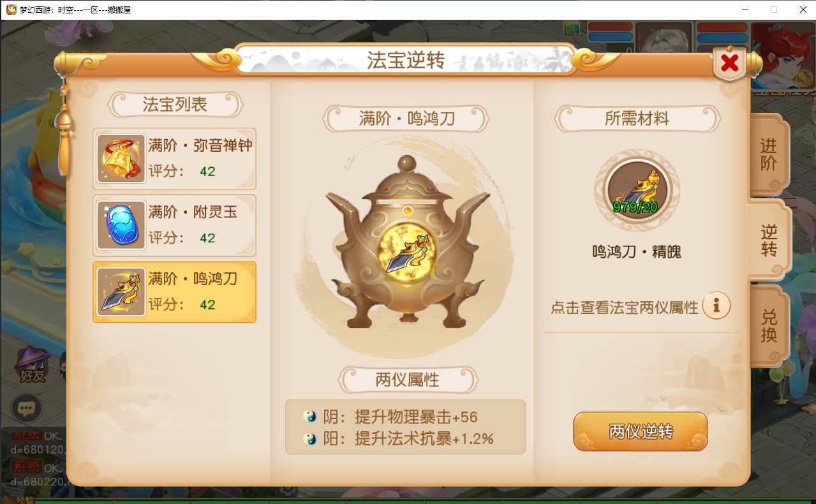816x504 pixels.
Task: Click the green icon near top status bars
Action: pyautogui.click(x=572, y=29)
